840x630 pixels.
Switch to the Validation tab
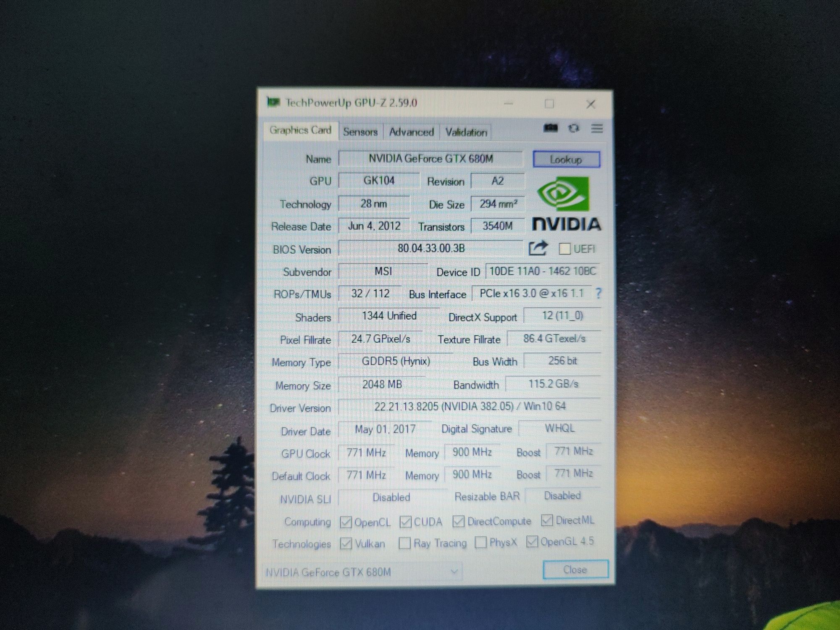pyautogui.click(x=466, y=132)
